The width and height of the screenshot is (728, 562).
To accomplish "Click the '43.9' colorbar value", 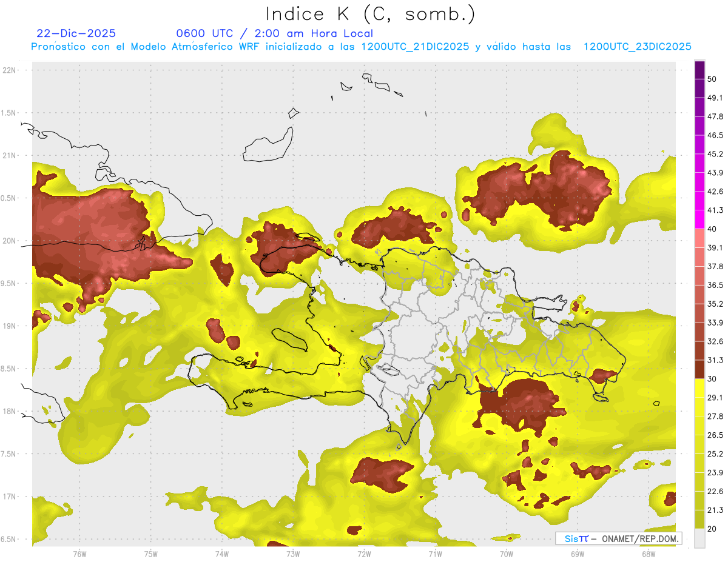I will (715, 173).
